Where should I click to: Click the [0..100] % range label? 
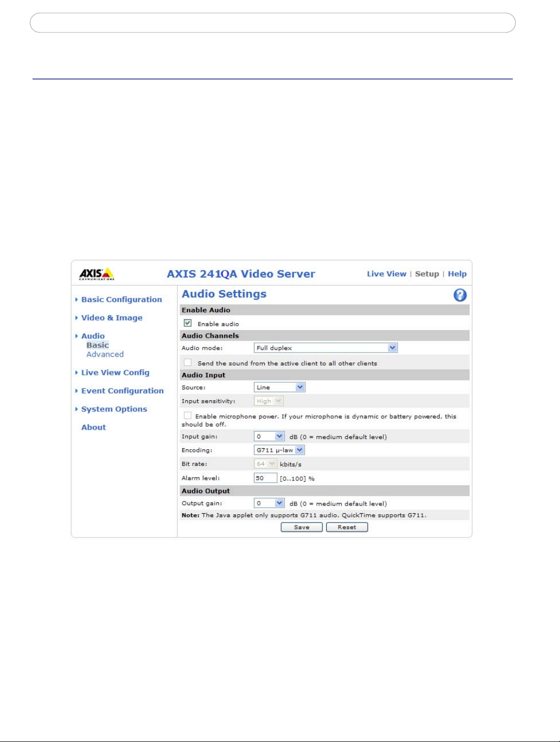tap(297, 479)
